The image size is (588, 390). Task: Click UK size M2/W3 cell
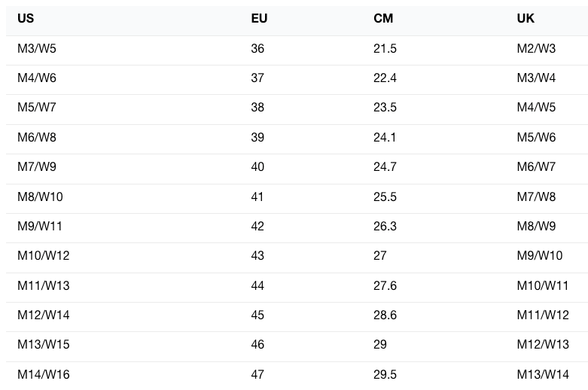click(536, 49)
